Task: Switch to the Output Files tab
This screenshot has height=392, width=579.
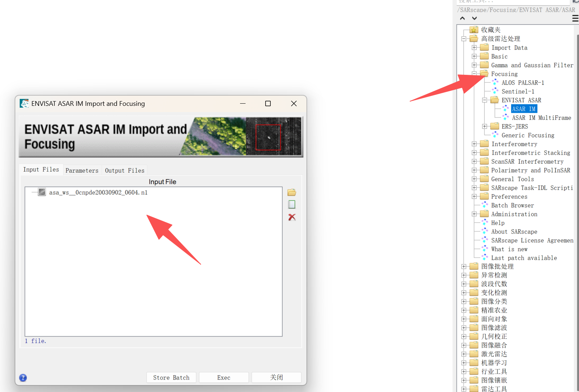Action: pyautogui.click(x=125, y=170)
